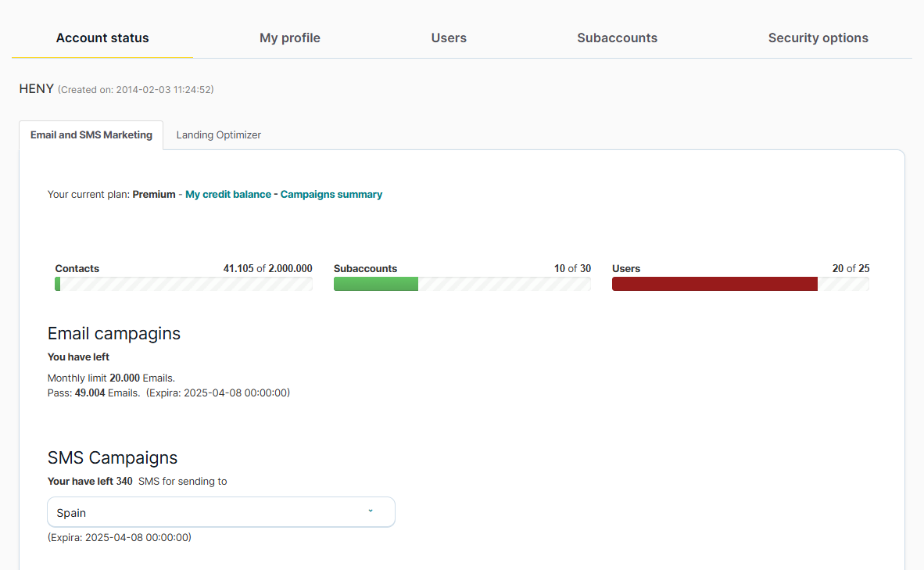Switch to the My profile tab
This screenshot has width=924, height=570.
click(x=290, y=38)
